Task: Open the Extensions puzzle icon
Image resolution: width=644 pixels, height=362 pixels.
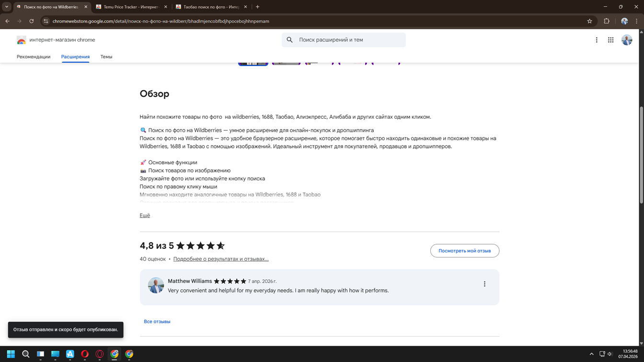Action: pyautogui.click(x=607, y=21)
